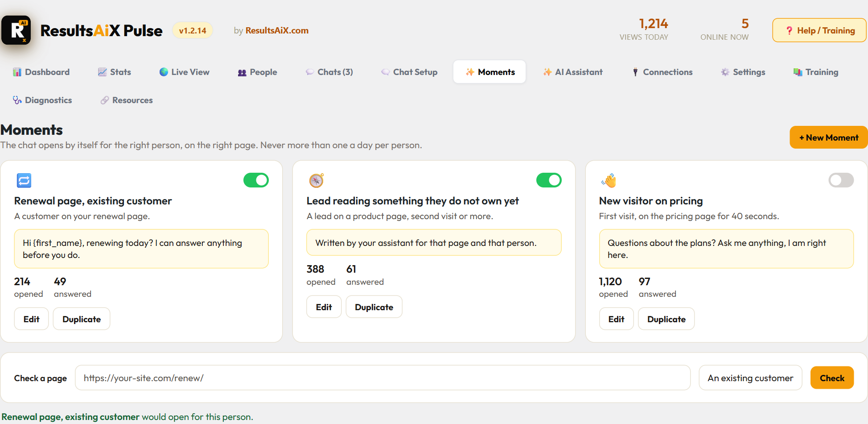868x424 pixels.
Task: Turn off the Lead reading moment toggle
Action: click(549, 180)
